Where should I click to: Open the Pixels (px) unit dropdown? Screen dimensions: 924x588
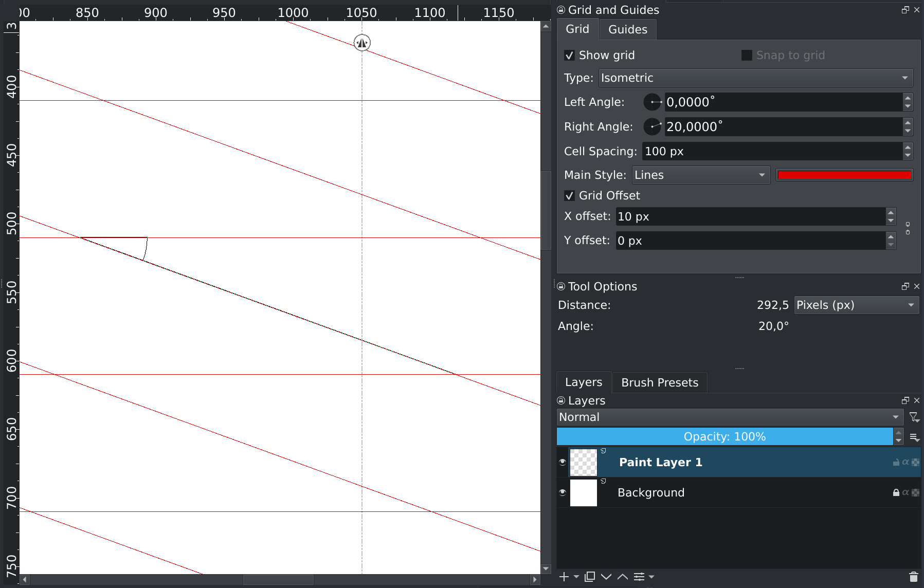tap(856, 305)
